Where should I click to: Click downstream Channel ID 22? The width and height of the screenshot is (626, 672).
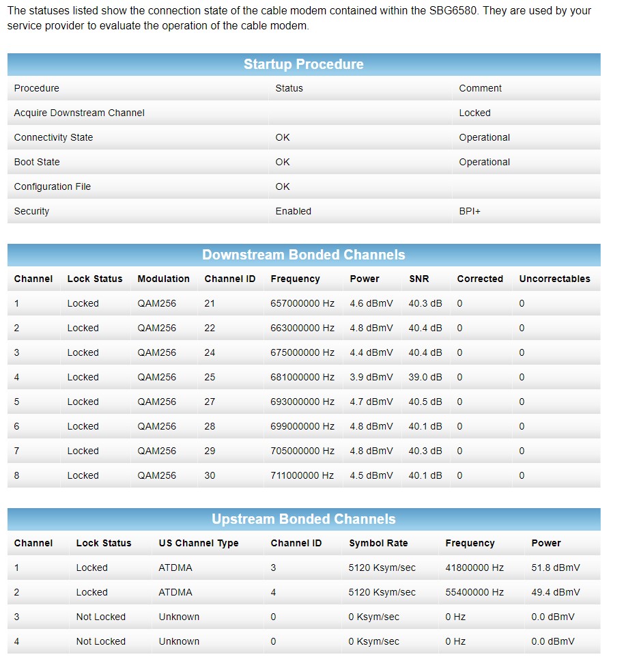click(x=210, y=328)
